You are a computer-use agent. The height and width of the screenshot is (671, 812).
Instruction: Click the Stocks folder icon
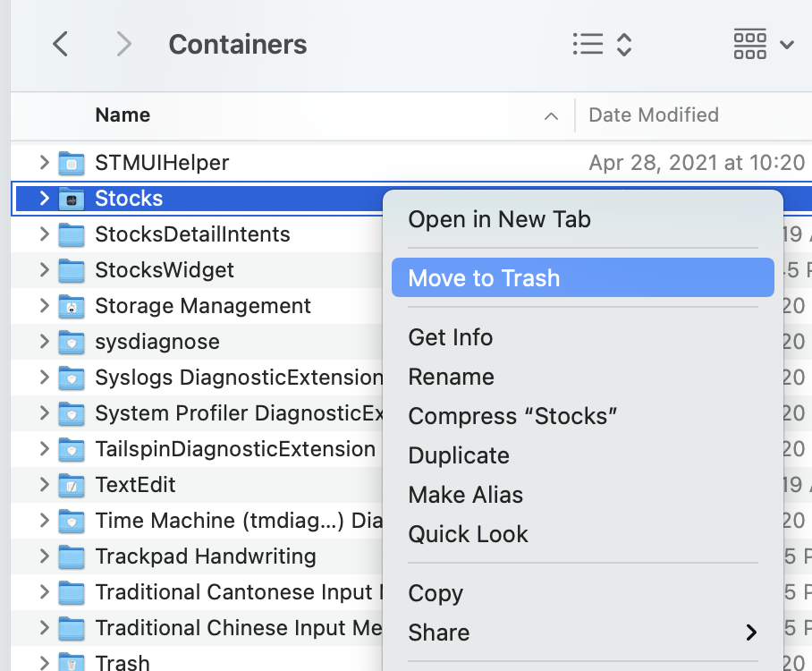click(72, 199)
